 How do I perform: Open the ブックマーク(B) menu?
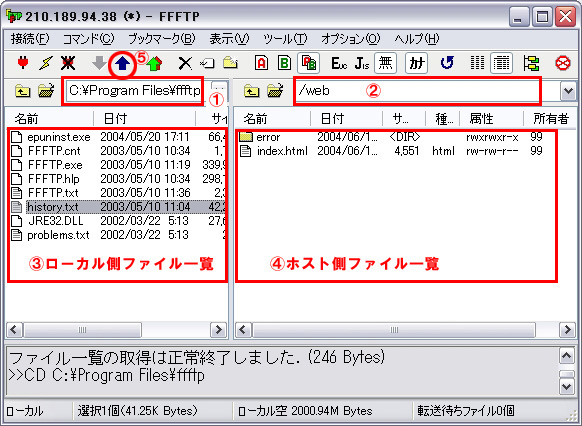tap(162, 39)
